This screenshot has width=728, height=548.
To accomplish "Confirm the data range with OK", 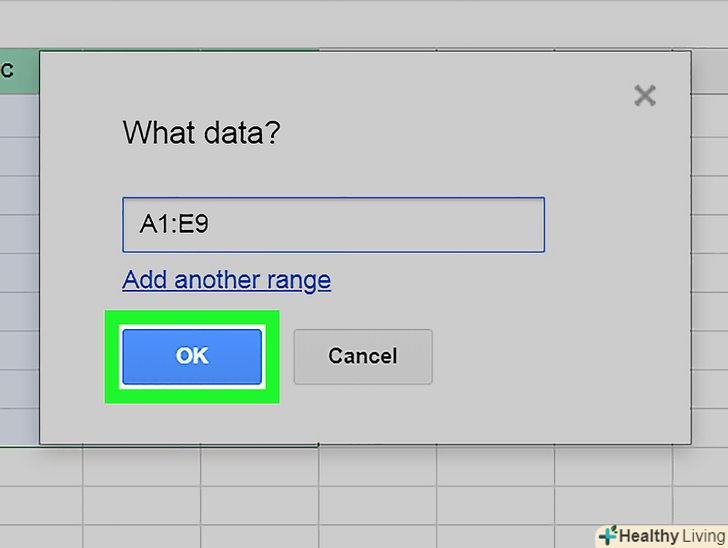I will click(x=192, y=356).
